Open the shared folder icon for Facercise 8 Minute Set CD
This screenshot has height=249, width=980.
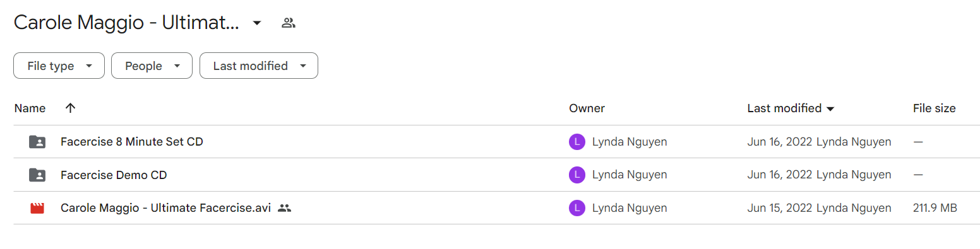pyautogui.click(x=37, y=142)
